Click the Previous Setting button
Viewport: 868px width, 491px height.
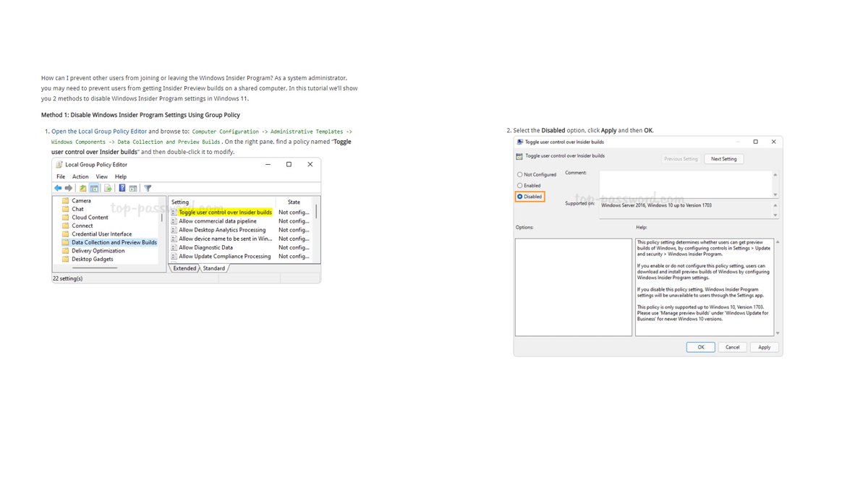pyautogui.click(x=681, y=158)
